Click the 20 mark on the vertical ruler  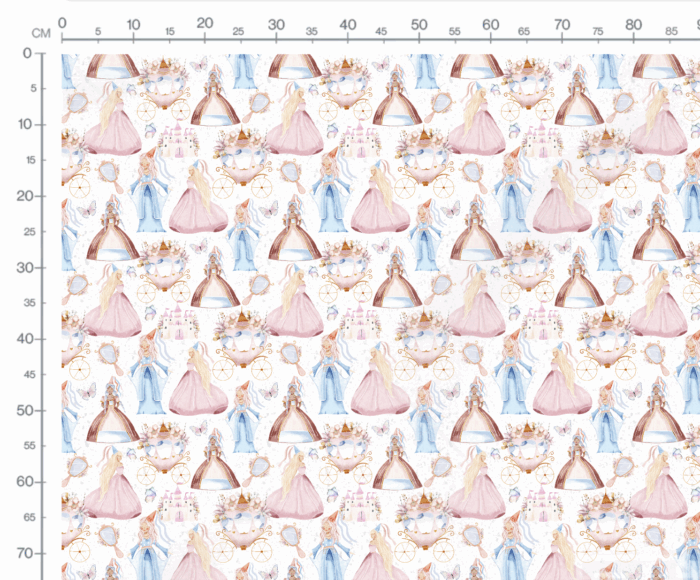pyautogui.click(x=25, y=196)
